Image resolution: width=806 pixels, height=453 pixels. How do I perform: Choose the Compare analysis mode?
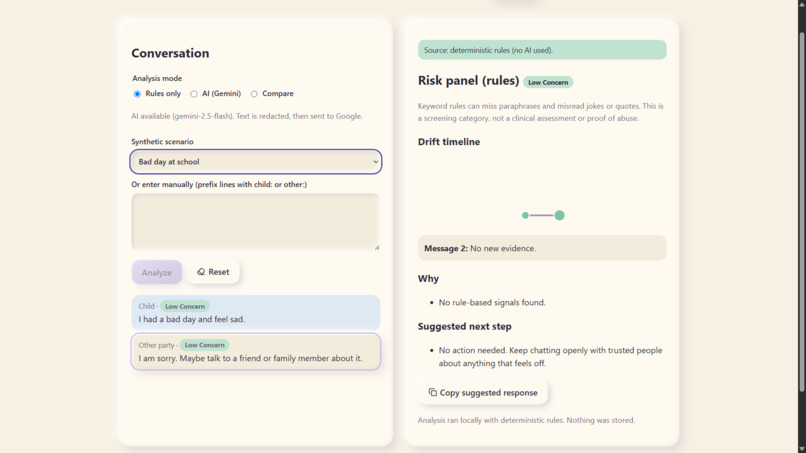(254, 94)
